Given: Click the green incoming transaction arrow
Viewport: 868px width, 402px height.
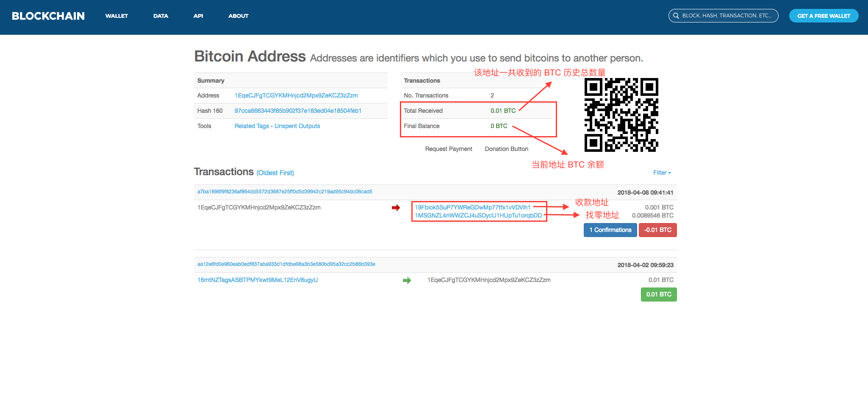Looking at the screenshot, I should point(407,280).
